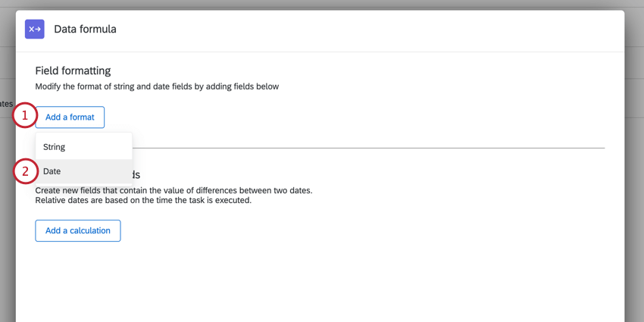Viewport: 644px width, 322px height.
Task: Click the red step 2 circle marker
Action: (x=25, y=171)
